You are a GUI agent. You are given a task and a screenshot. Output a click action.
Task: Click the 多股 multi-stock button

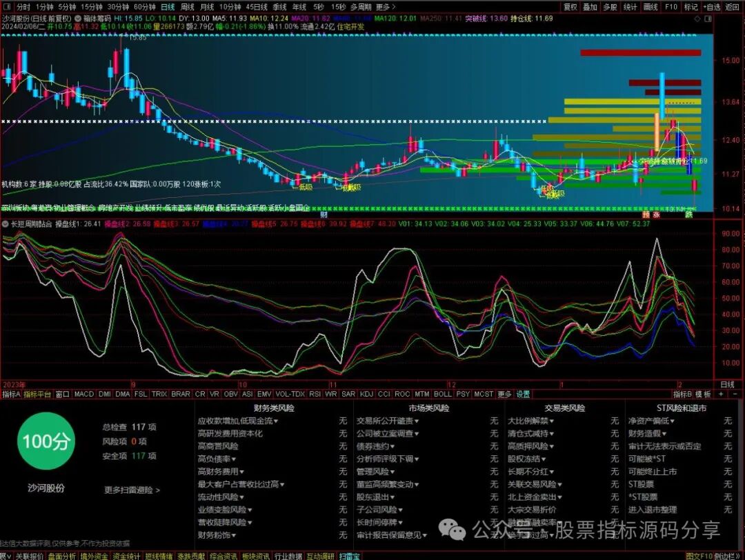[610, 7]
